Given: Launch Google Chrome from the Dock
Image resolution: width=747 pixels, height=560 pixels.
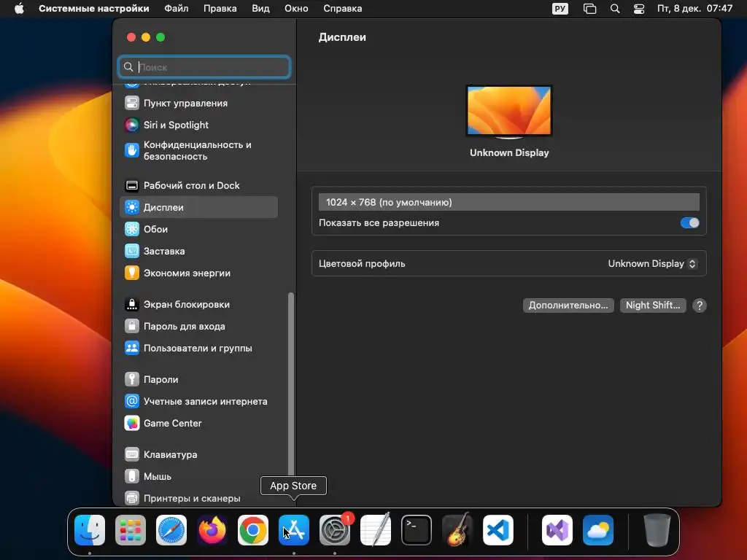Looking at the screenshot, I should click(253, 530).
